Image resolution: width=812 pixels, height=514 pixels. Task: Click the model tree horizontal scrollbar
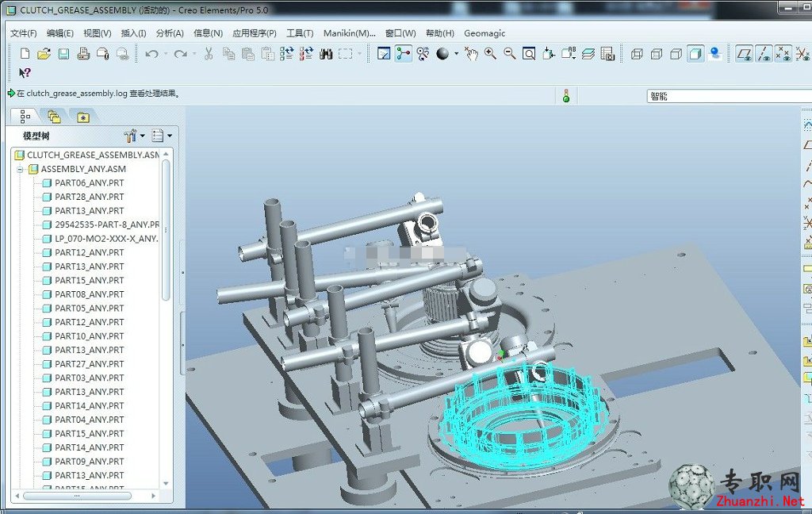coord(77,496)
